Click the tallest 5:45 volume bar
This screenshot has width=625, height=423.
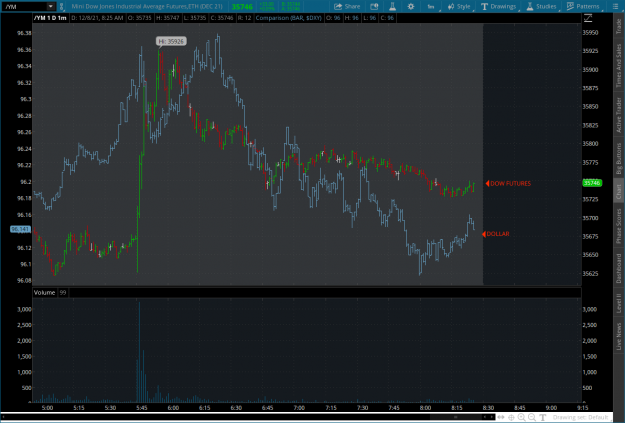pyautogui.click(x=139, y=352)
